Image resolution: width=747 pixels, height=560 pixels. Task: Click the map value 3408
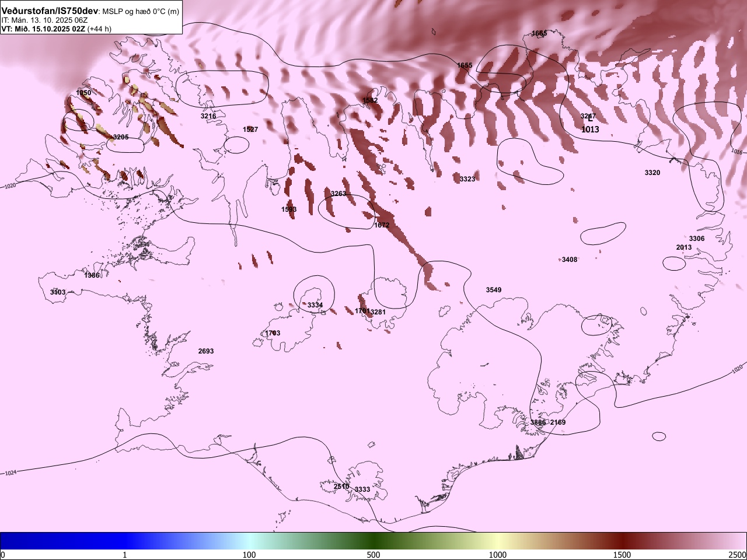click(570, 260)
